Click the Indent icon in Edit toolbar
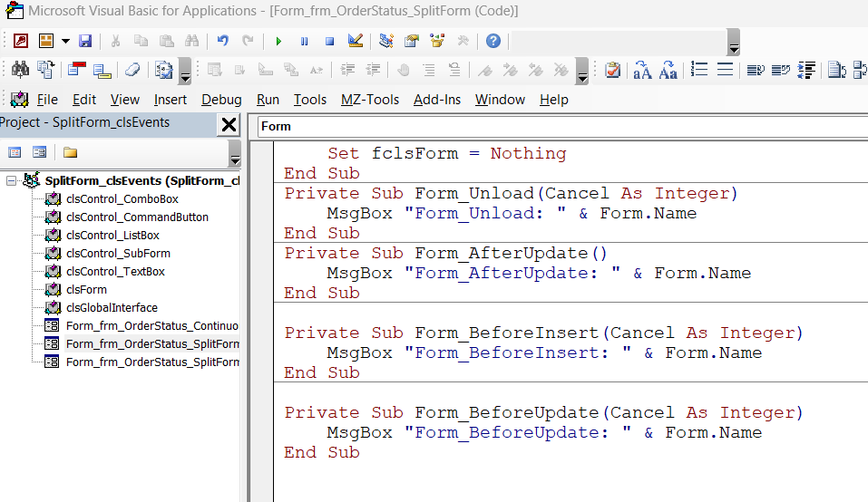 click(347, 70)
